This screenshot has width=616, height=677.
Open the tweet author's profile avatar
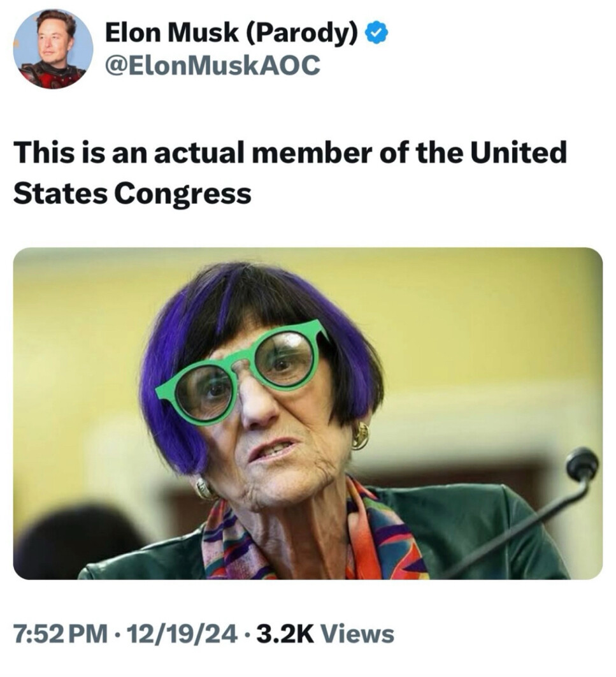53,48
